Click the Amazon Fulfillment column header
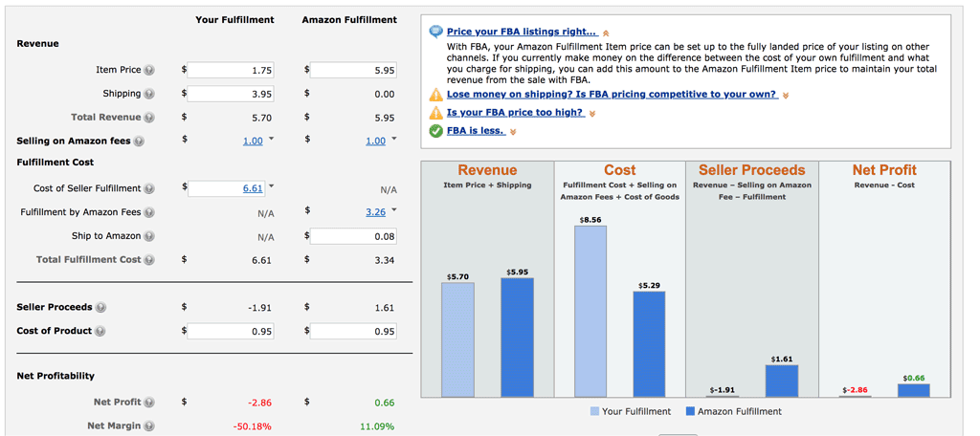 point(349,20)
